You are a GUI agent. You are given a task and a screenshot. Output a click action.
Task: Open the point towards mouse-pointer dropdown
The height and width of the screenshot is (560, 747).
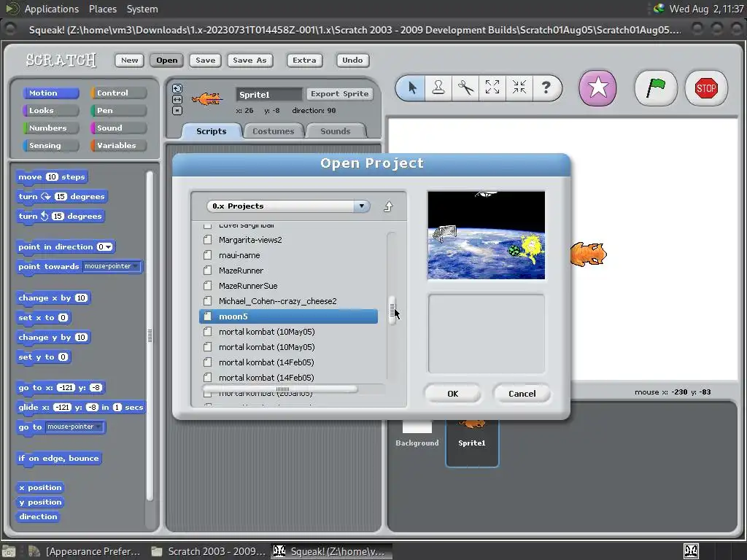[x=112, y=266]
